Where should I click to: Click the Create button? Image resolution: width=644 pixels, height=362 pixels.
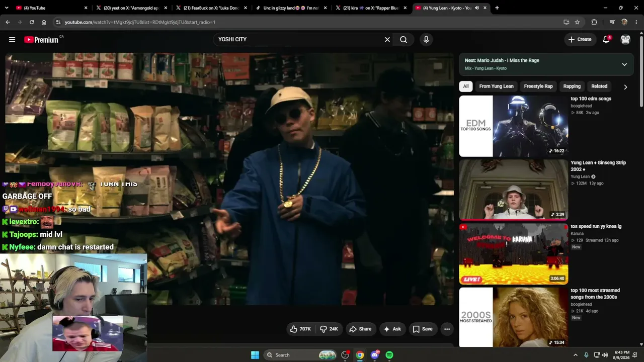click(x=580, y=39)
